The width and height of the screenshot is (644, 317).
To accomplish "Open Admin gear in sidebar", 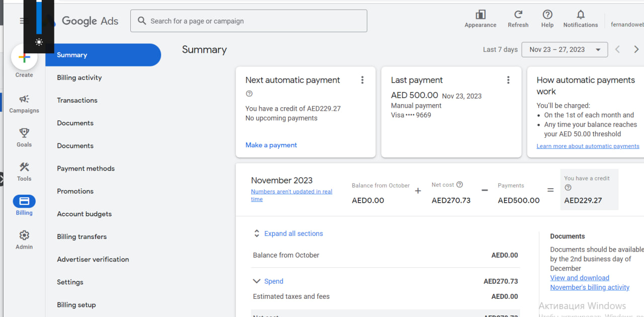I will [24, 235].
